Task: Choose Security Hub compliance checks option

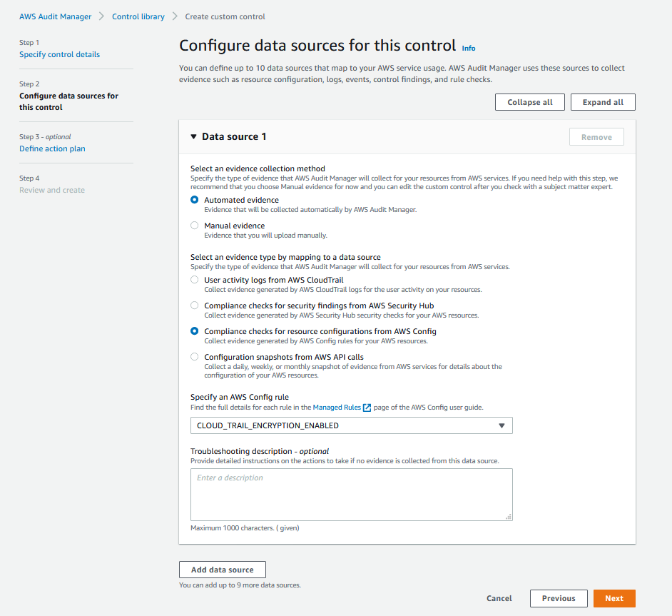Action: (195, 306)
